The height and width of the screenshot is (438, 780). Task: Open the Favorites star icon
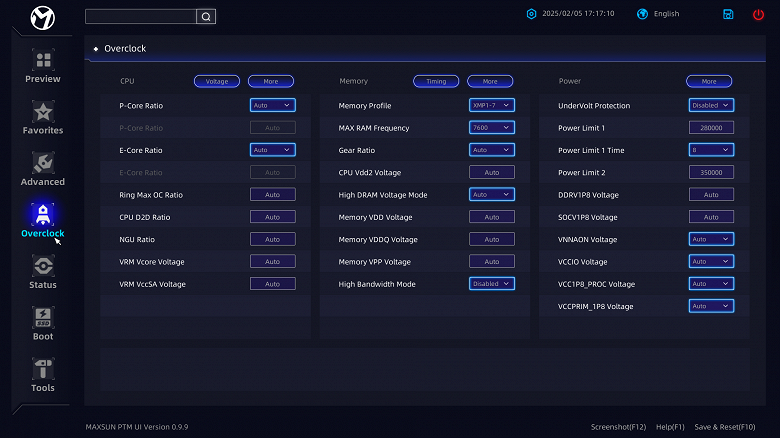(42, 113)
